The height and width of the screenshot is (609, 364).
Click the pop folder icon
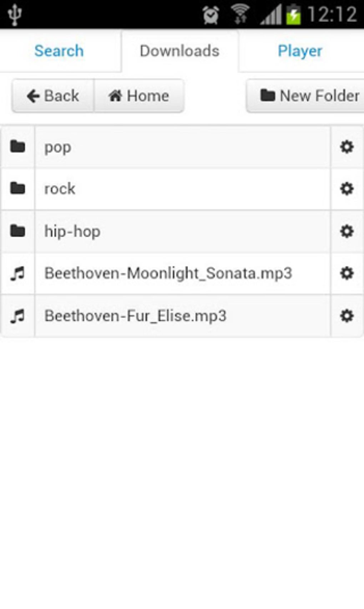click(17, 147)
